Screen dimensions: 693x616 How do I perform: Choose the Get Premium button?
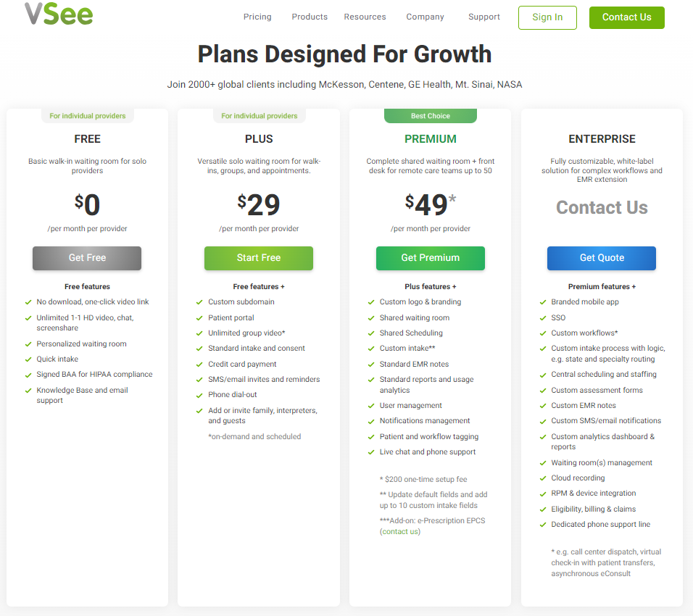(430, 258)
